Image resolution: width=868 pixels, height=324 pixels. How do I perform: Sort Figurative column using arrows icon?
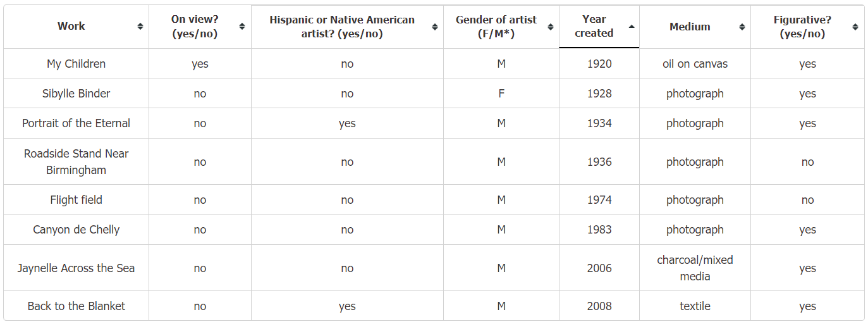coord(855,27)
